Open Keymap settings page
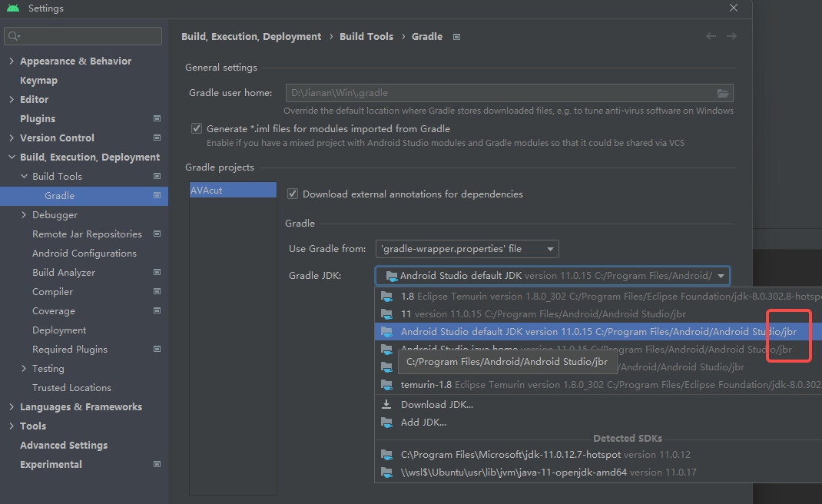Viewport: 822px width, 504px height. point(38,80)
